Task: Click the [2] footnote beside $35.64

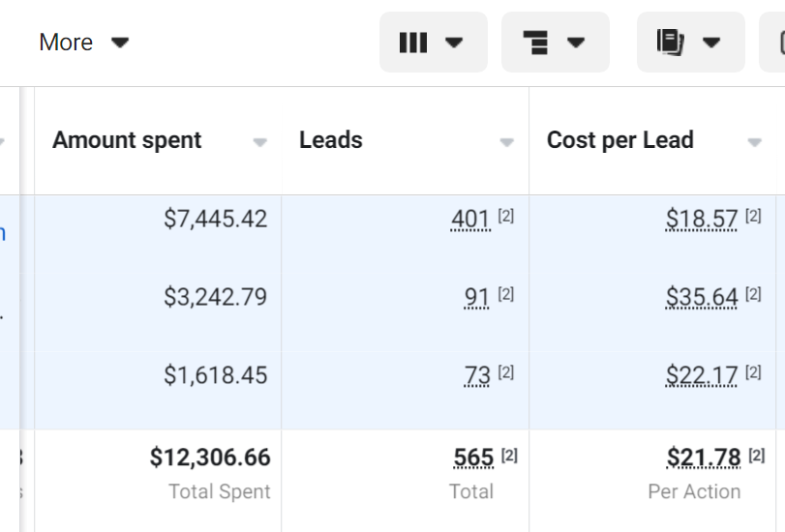Action: click(753, 294)
